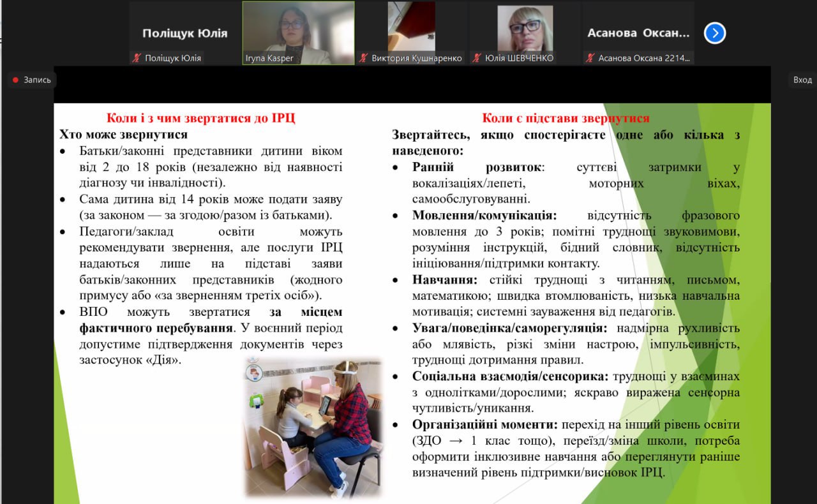Click slide heading «Коли і з чим звертатися до ІРЦ»

201,118
